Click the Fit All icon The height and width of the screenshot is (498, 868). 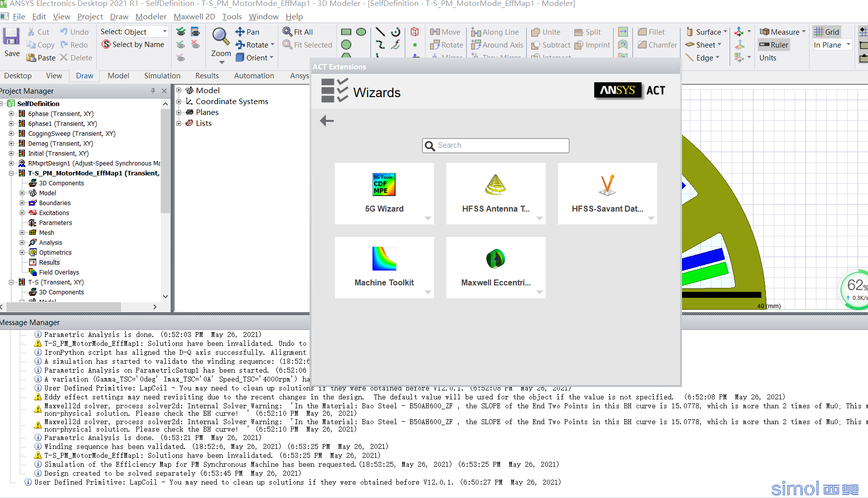pyautogui.click(x=298, y=32)
